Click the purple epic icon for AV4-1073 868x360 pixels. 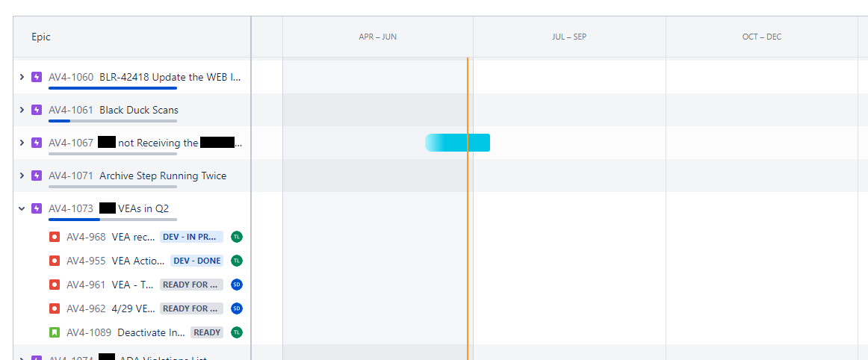click(37, 208)
